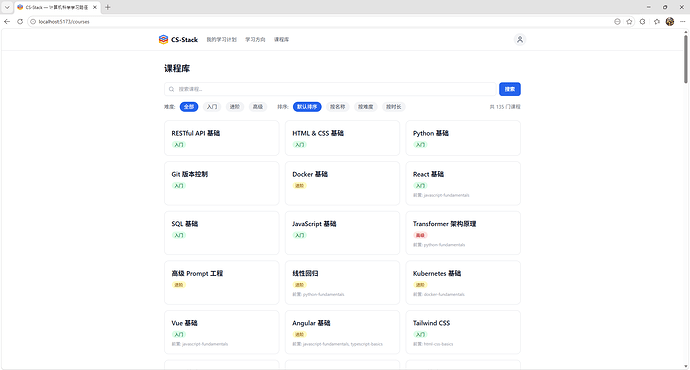Open the Docker 基础 course card
The height and width of the screenshot is (370, 690).
[x=342, y=183]
